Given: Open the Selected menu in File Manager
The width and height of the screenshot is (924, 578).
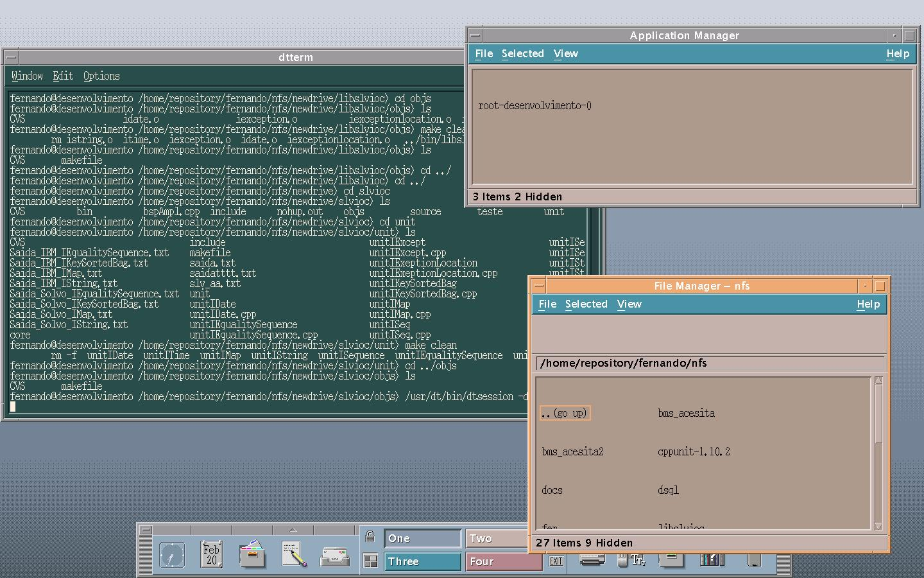Looking at the screenshot, I should point(586,304).
